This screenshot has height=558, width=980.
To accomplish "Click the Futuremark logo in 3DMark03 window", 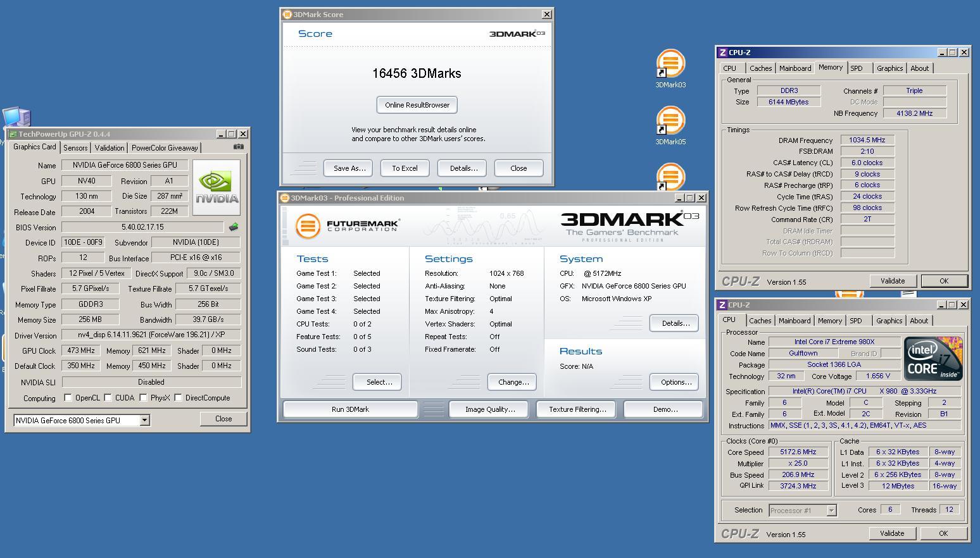I will pyautogui.click(x=347, y=226).
